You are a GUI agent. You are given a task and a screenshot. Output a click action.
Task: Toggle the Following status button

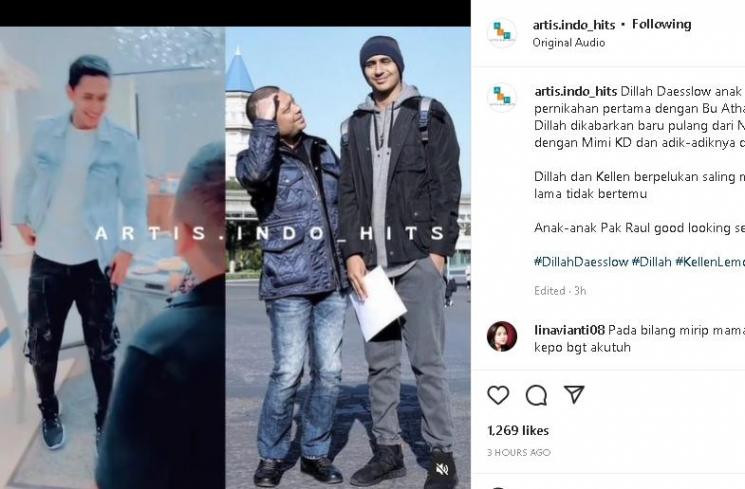[661, 24]
